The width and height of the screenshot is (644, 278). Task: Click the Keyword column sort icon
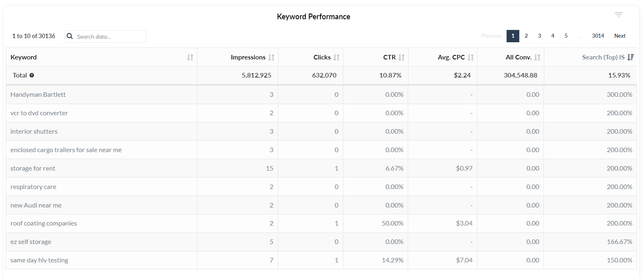coord(190,57)
